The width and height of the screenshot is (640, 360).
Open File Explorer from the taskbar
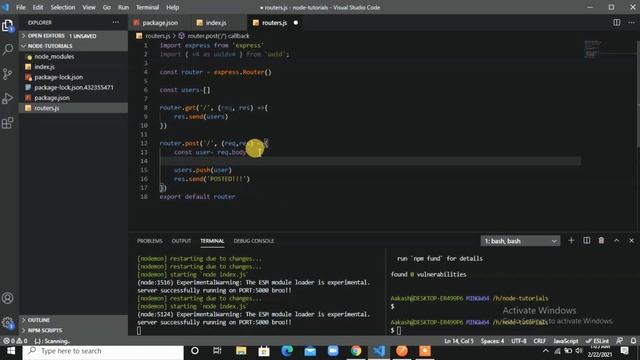coord(241,351)
